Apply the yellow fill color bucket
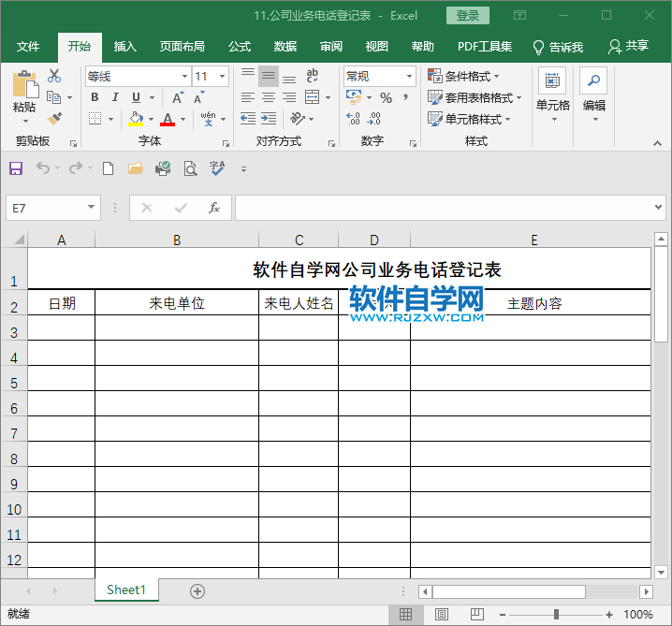672x626 pixels. click(x=136, y=119)
